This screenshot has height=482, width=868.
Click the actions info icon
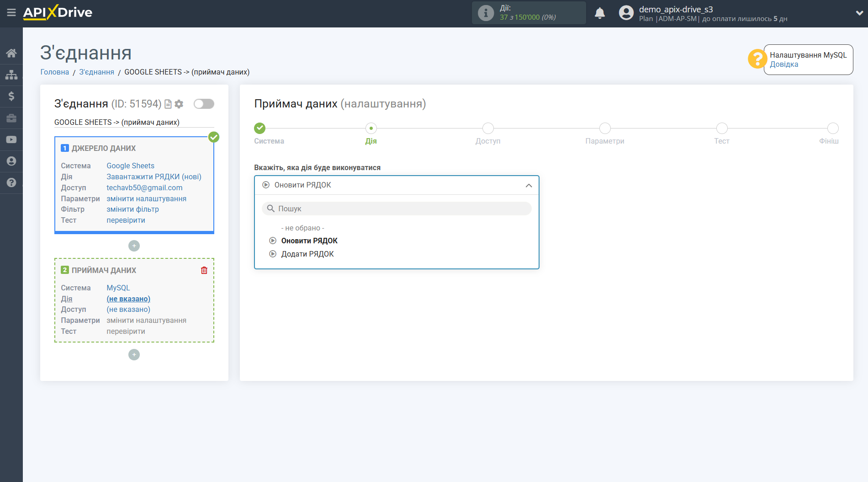pos(486,13)
